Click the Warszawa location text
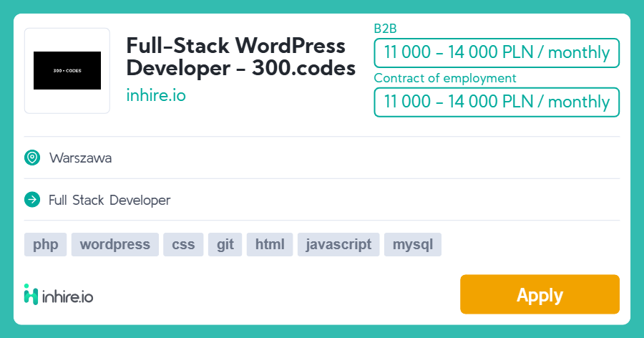Viewport: 644px width, 338px height. (x=80, y=158)
